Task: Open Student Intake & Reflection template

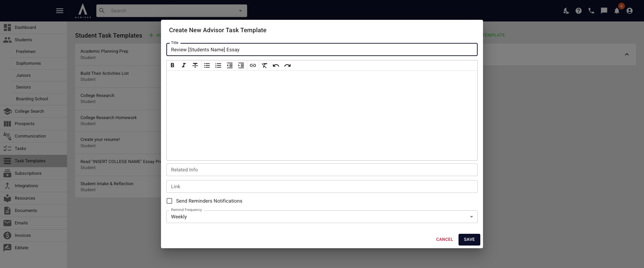Action: point(118,187)
